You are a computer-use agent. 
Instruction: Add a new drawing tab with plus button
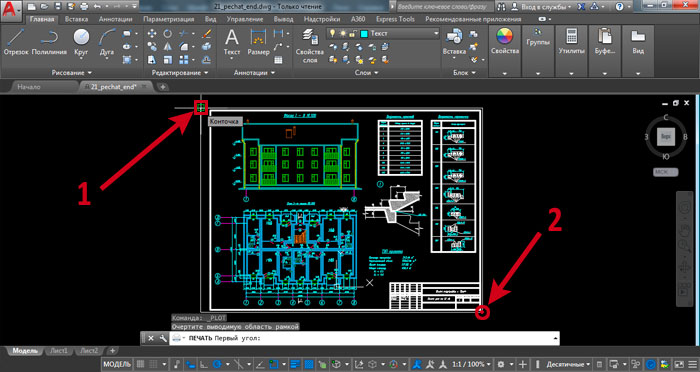(163, 87)
